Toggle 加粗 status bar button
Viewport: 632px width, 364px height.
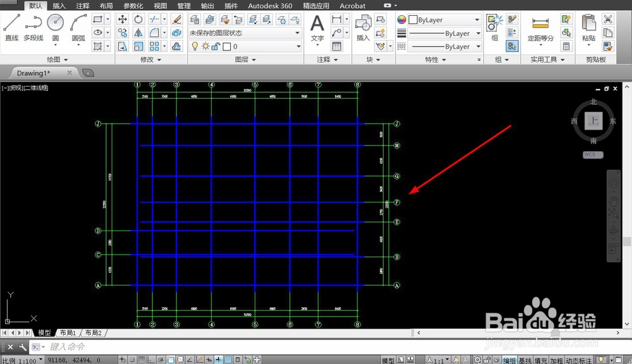(x=556, y=360)
